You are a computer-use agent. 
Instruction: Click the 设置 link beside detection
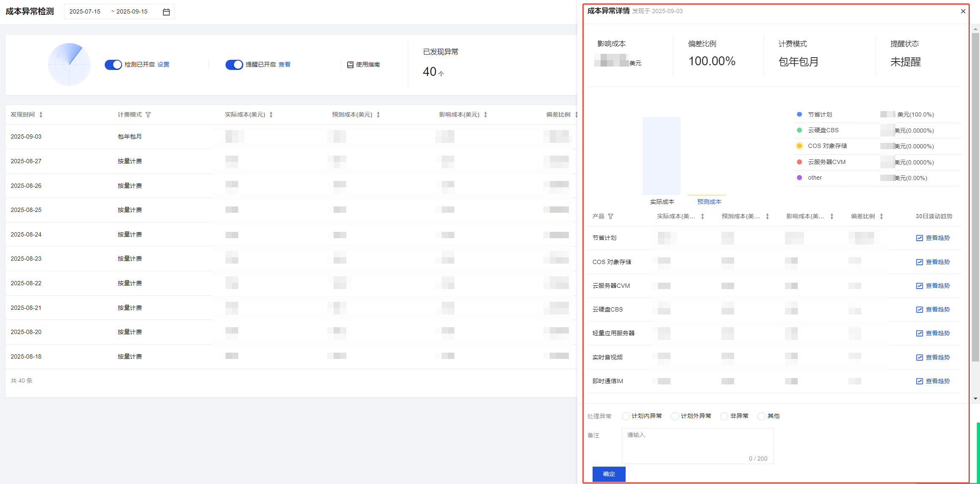coord(163,65)
